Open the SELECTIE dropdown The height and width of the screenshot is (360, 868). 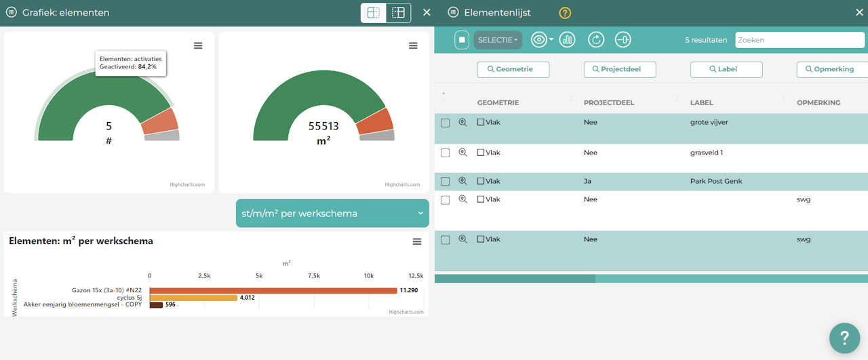tap(498, 40)
